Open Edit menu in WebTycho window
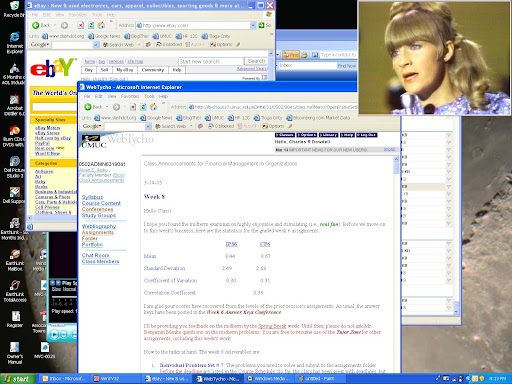 pyautogui.click(x=99, y=96)
